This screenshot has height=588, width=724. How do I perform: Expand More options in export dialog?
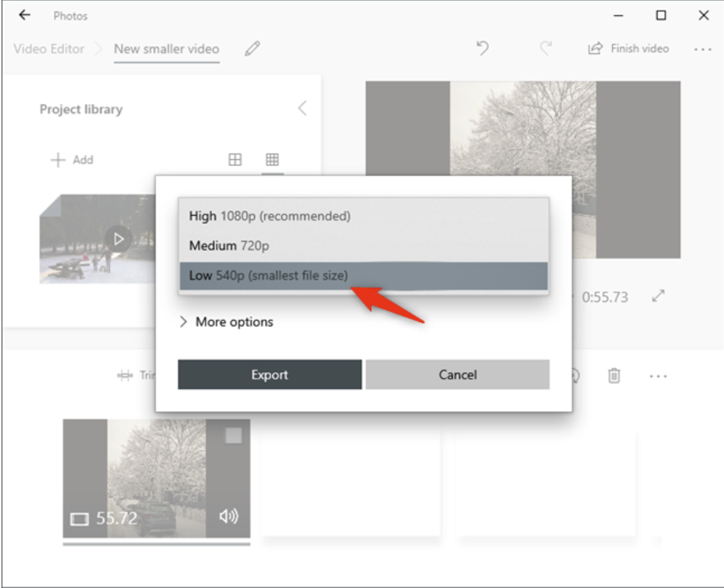[x=230, y=322]
